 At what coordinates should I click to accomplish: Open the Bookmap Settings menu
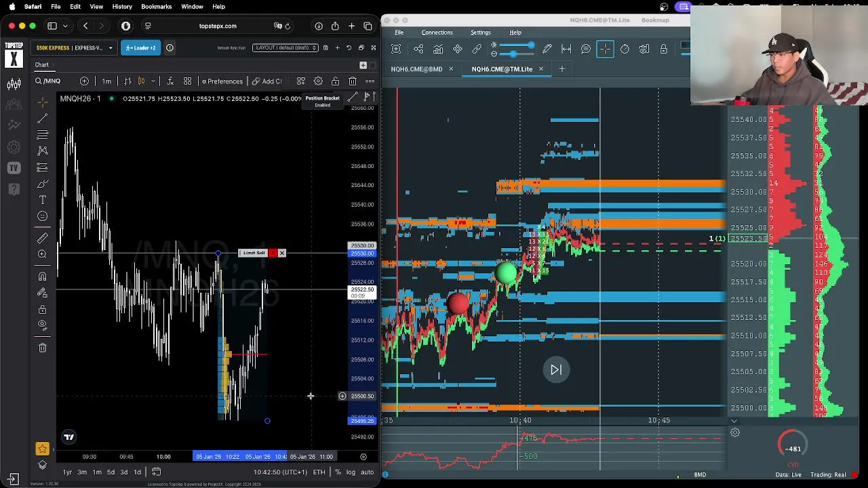(x=480, y=33)
